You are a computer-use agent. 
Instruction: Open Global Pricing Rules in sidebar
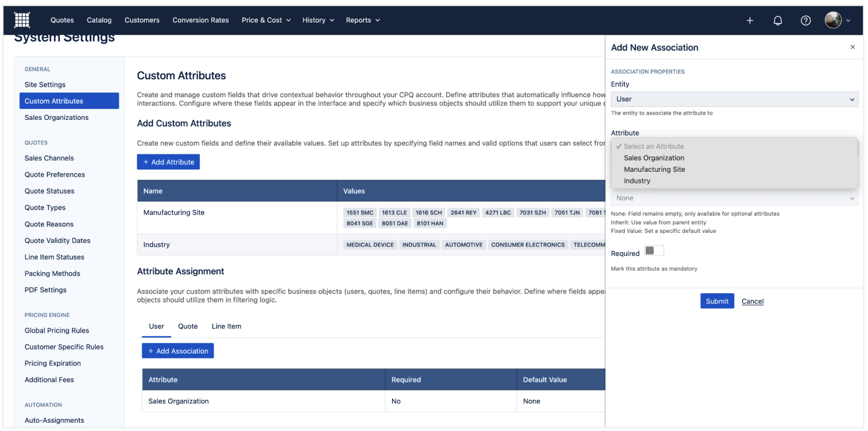click(x=57, y=331)
